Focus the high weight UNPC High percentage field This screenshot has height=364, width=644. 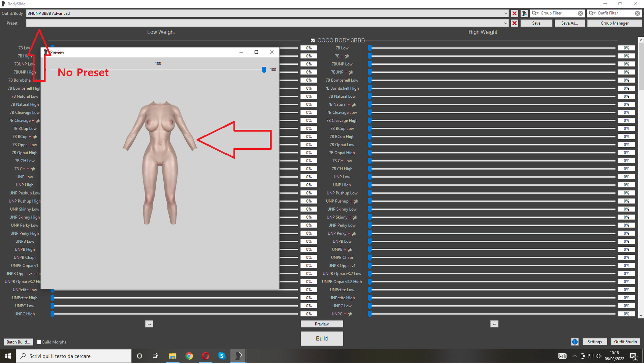[x=626, y=314]
